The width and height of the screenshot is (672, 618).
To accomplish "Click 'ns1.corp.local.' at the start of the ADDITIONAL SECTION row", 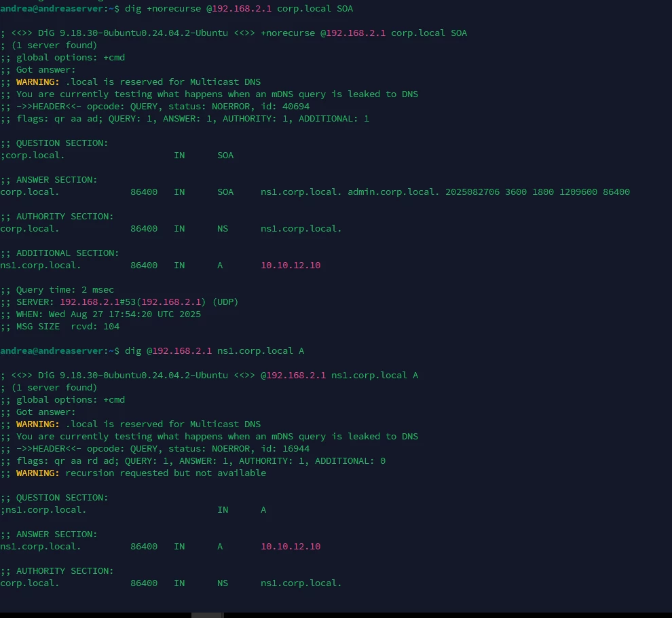I will click(41, 266).
